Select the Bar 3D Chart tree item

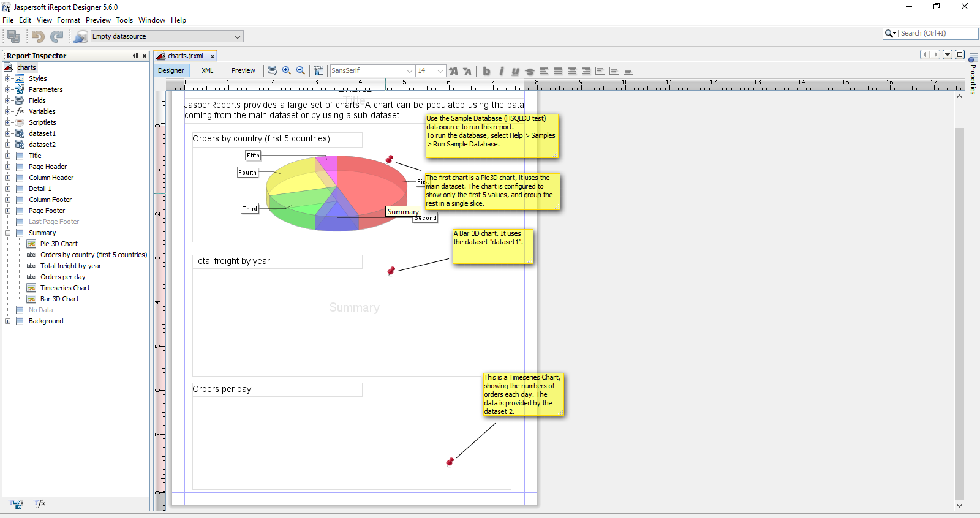(59, 299)
